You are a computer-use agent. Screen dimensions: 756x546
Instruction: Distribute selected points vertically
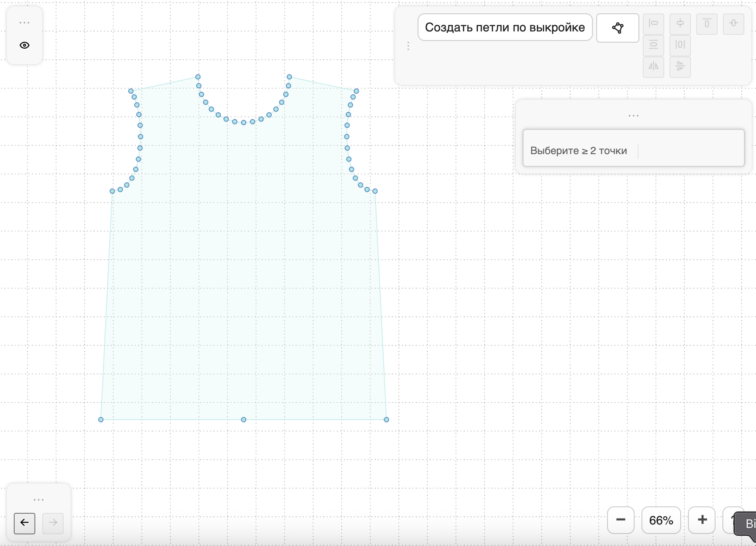click(x=653, y=45)
